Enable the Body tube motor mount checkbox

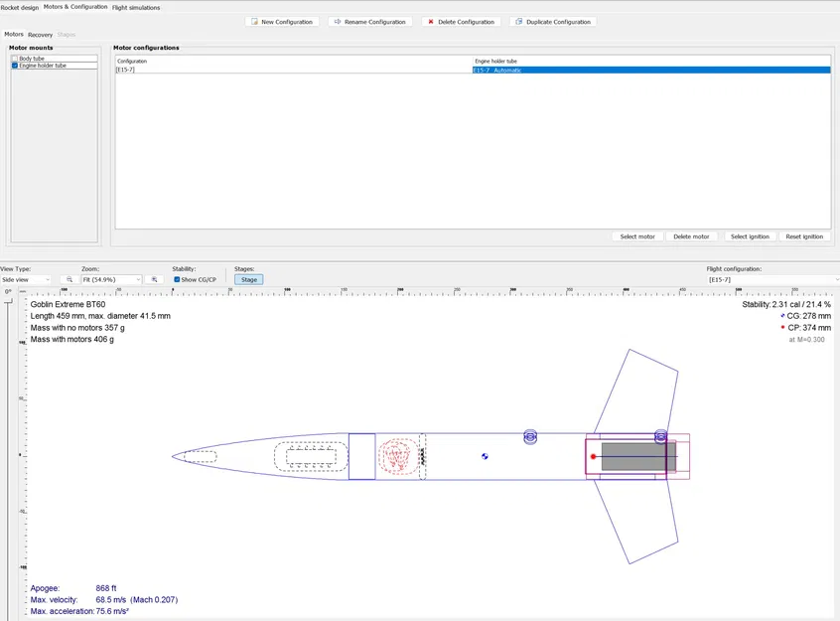15,59
